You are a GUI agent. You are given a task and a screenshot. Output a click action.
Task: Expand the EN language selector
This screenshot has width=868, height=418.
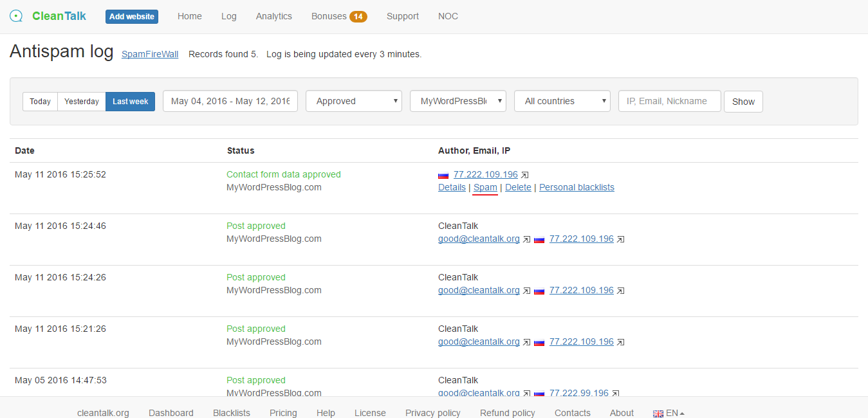[674, 413]
